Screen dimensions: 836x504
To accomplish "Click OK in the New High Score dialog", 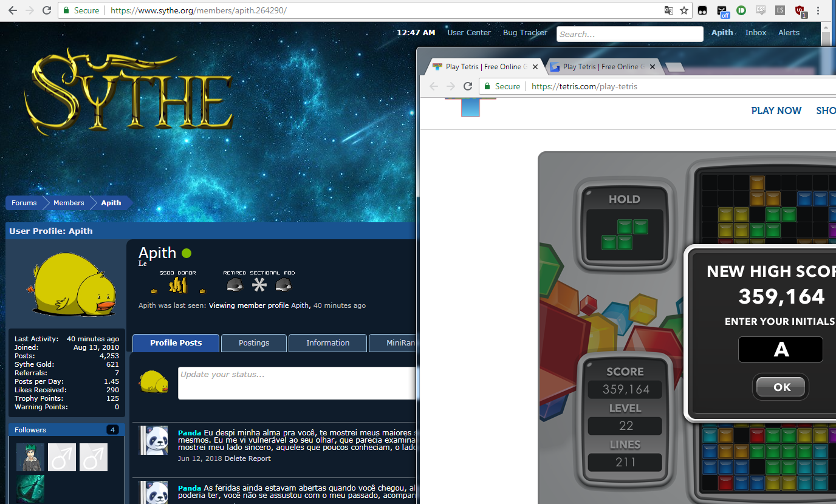I will pyautogui.click(x=782, y=387).
